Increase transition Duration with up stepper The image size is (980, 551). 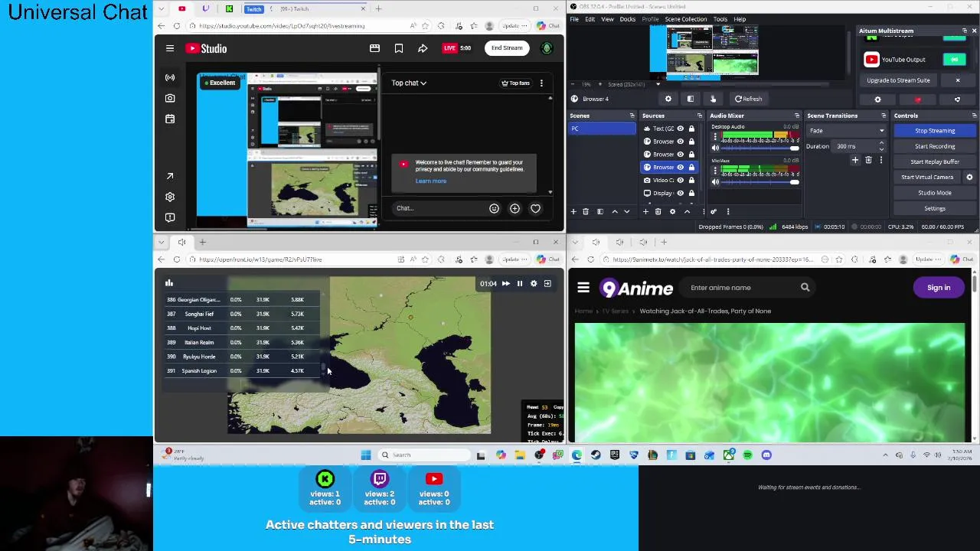tap(881, 143)
